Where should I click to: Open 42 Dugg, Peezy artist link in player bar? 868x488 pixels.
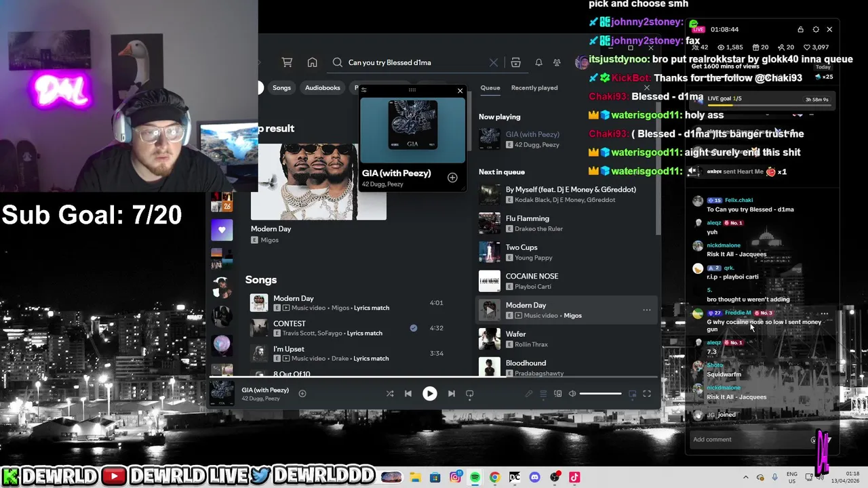260,399
